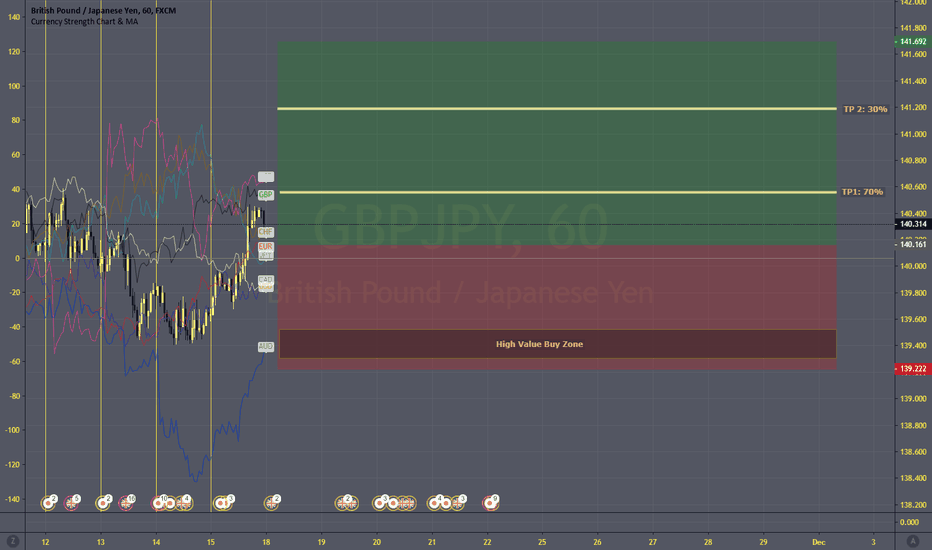The height and width of the screenshot is (550, 932).
Task: Click the High Value Buy Zone rectangle
Action: [557, 344]
